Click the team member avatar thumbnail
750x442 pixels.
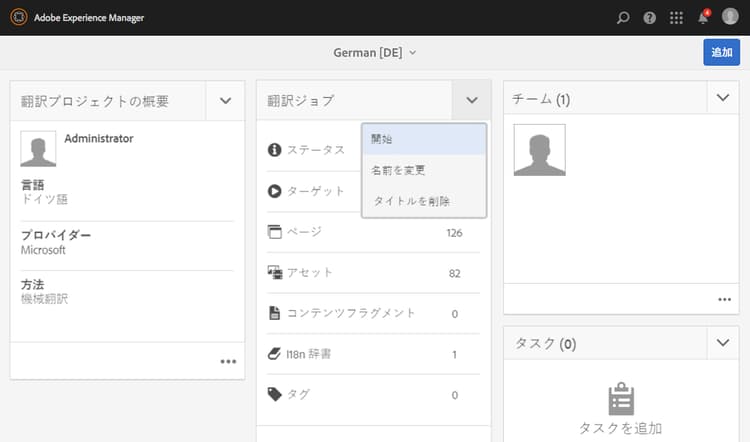pyautogui.click(x=540, y=150)
